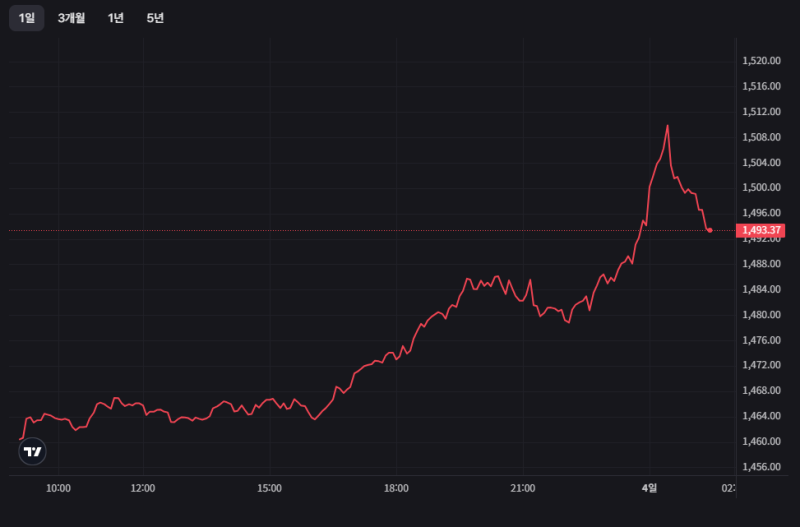Image resolution: width=800 pixels, height=527 pixels.
Task: Switch to the 3개월 range tab
Action: click(x=71, y=18)
